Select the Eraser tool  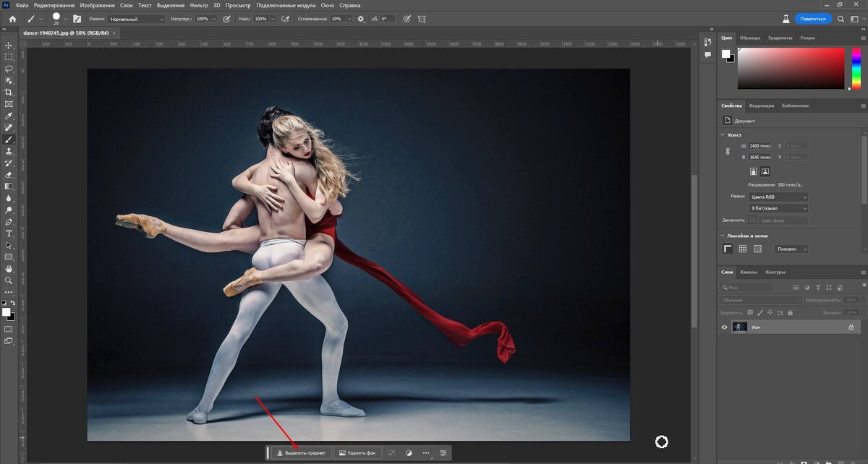[x=9, y=174]
